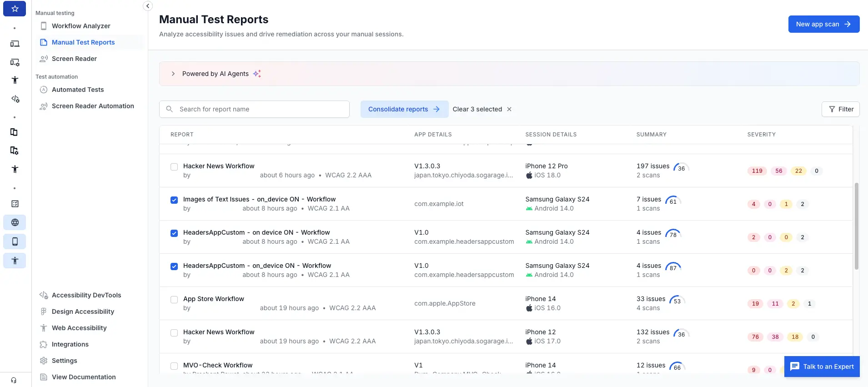
Task: Click the Design Accessibility icon
Action: (x=44, y=312)
